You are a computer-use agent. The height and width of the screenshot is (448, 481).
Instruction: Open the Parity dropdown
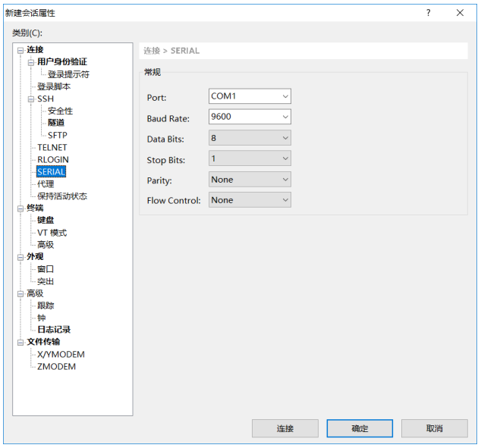250,179
